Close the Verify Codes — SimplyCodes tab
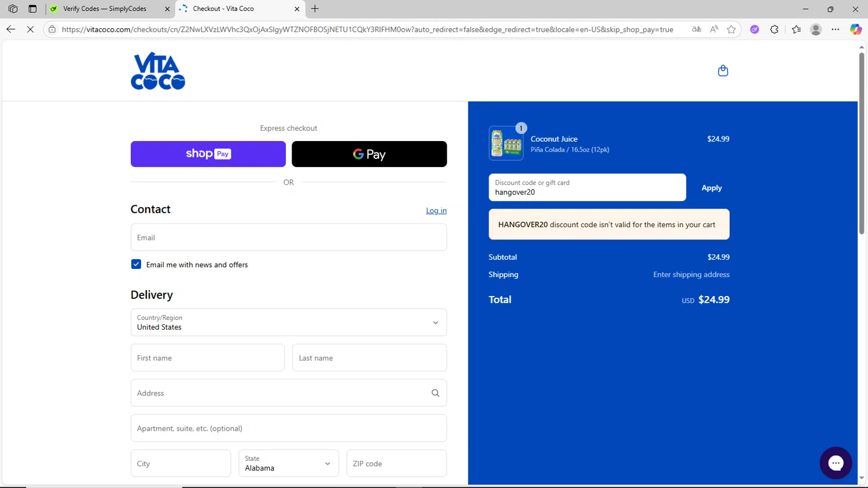 pyautogui.click(x=167, y=9)
